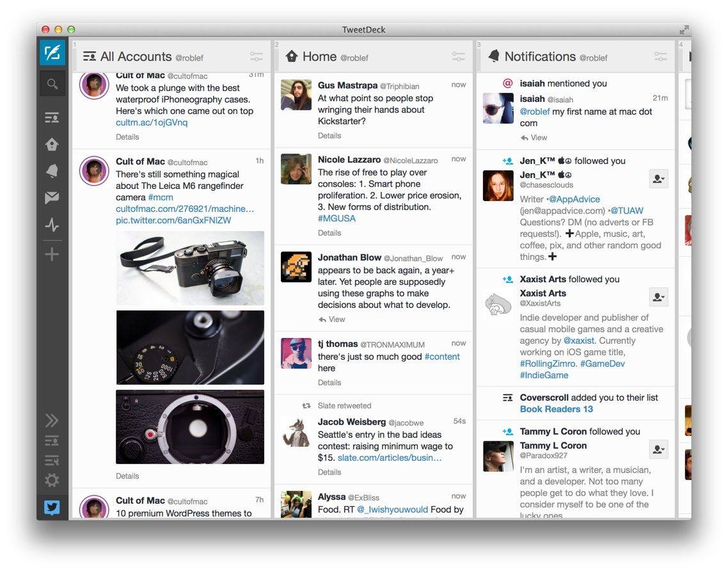The width and height of the screenshot is (728, 571).
Task: Click the @AppAdvice mention
Action: coord(574,199)
